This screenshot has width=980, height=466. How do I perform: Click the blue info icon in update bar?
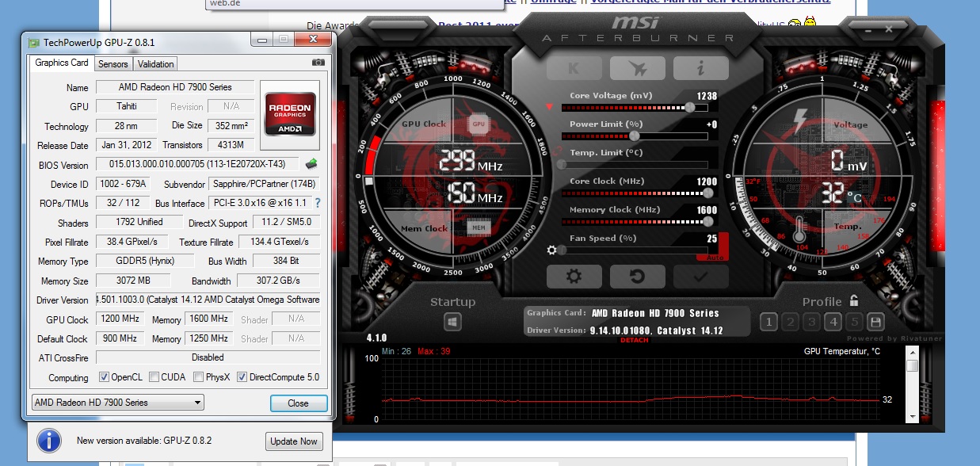coord(49,441)
